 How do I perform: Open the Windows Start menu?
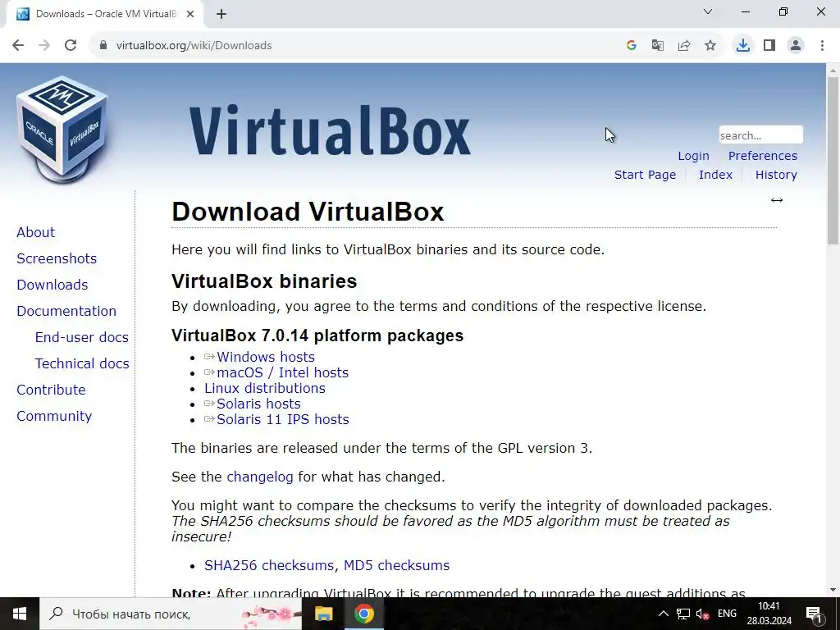tap(20, 614)
